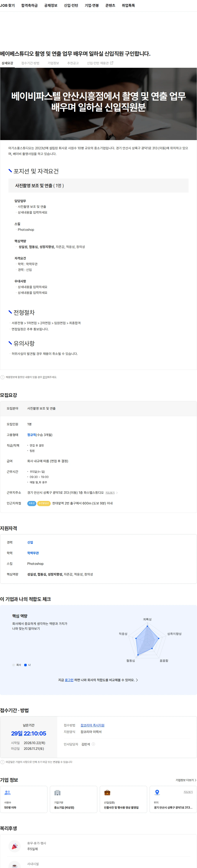Open the 합격축하금 menu

pyautogui.click(x=29, y=5)
